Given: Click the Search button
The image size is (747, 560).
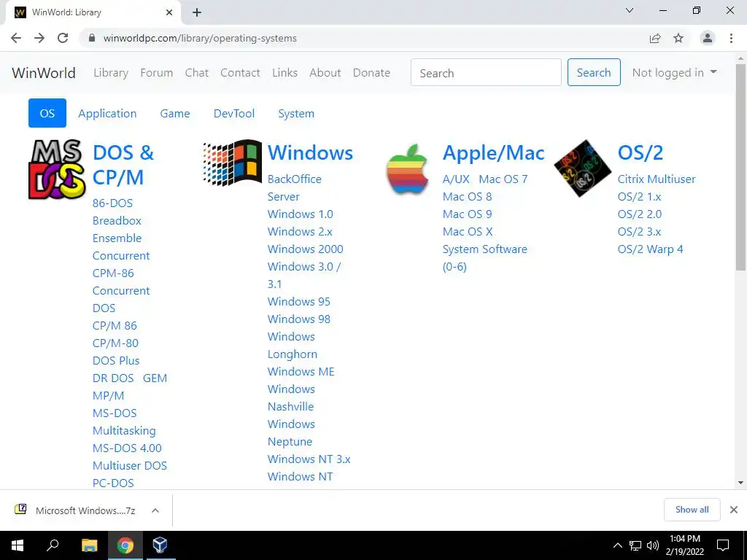Looking at the screenshot, I should pos(594,72).
